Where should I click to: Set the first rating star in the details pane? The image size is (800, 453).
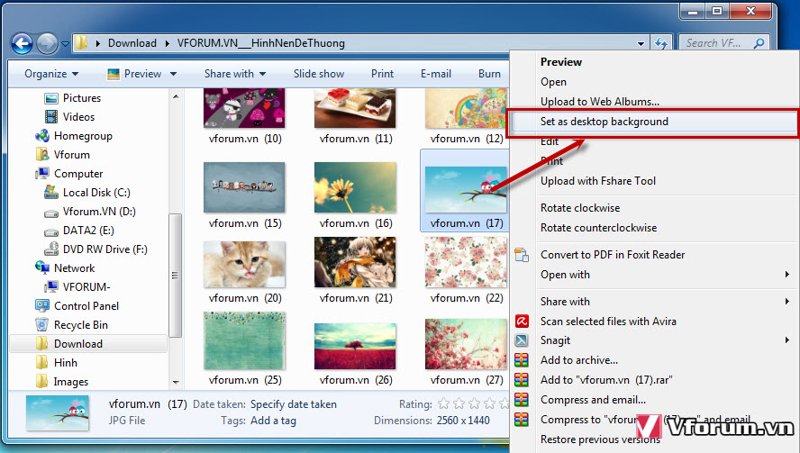coord(444,404)
